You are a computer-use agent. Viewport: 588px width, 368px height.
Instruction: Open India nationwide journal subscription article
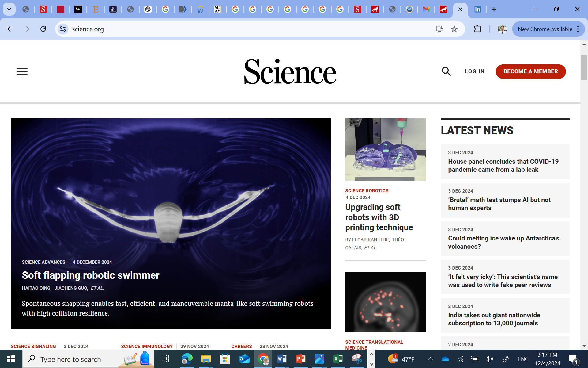tap(494, 319)
